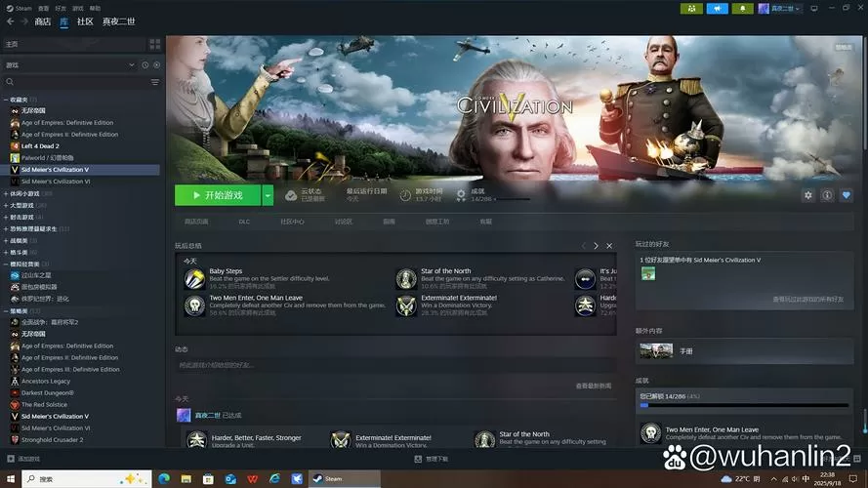Close post-game summary panel
868x488 pixels.
[x=609, y=246]
